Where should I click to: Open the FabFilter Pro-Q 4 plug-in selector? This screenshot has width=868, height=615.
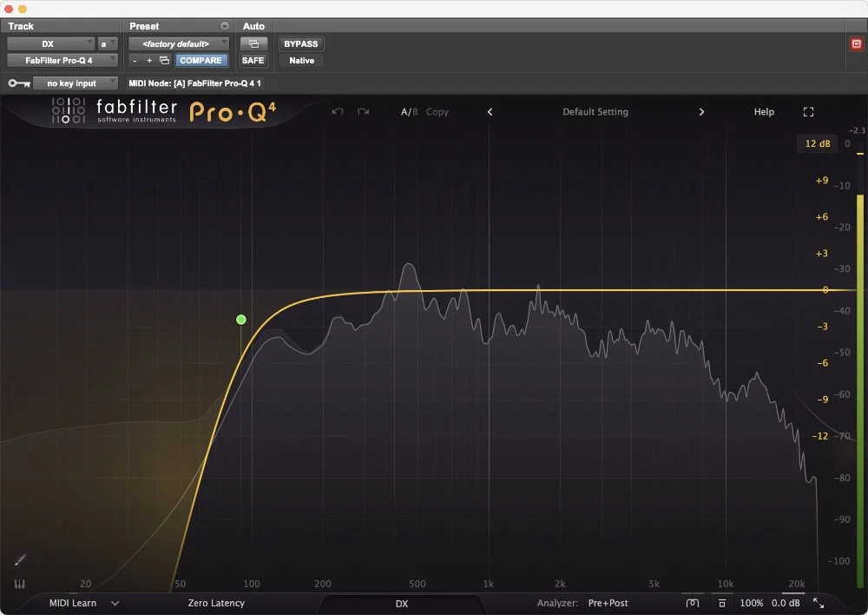(x=62, y=61)
